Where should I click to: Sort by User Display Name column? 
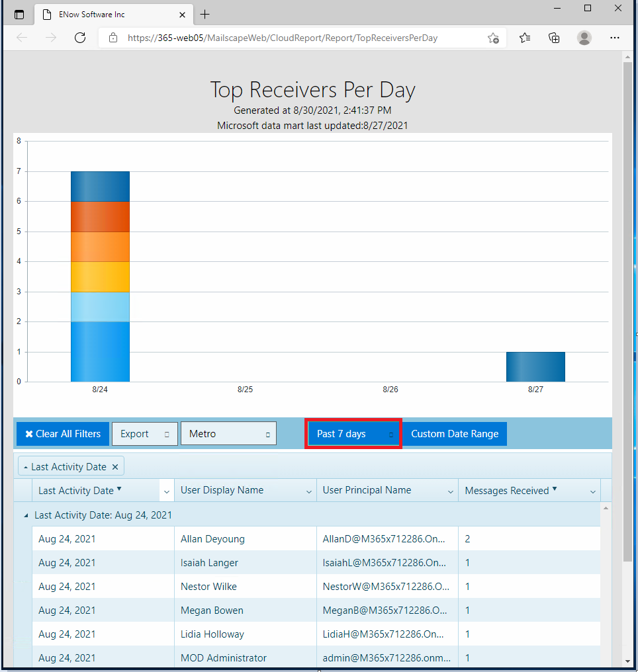(222, 490)
